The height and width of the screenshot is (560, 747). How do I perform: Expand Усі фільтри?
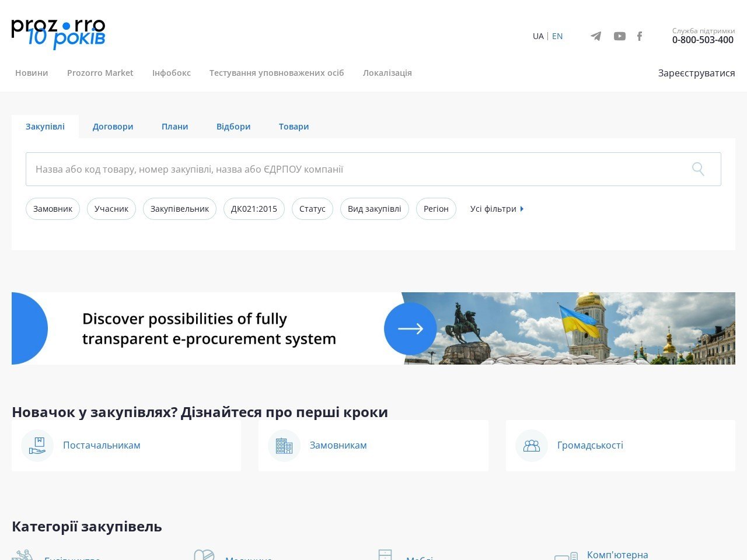click(x=497, y=209)
